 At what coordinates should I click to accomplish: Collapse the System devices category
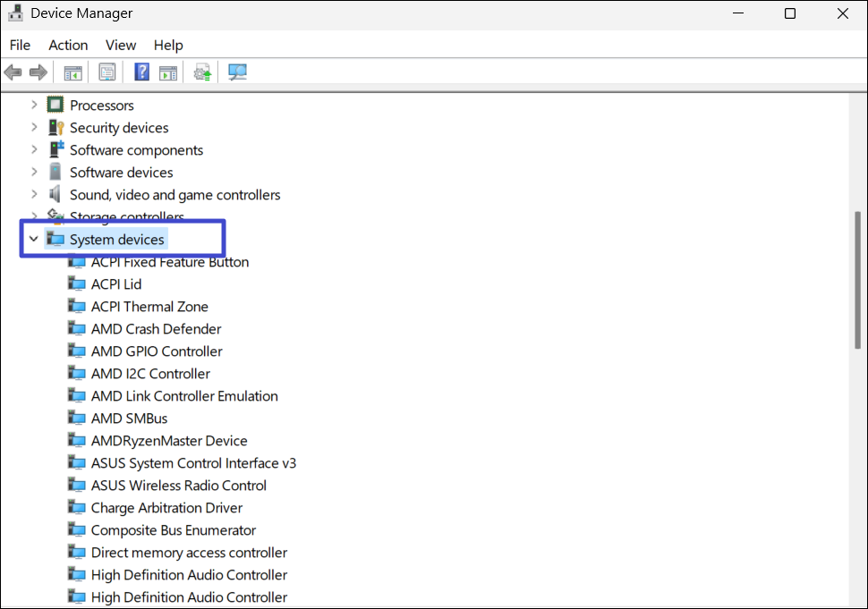point(34,240)
